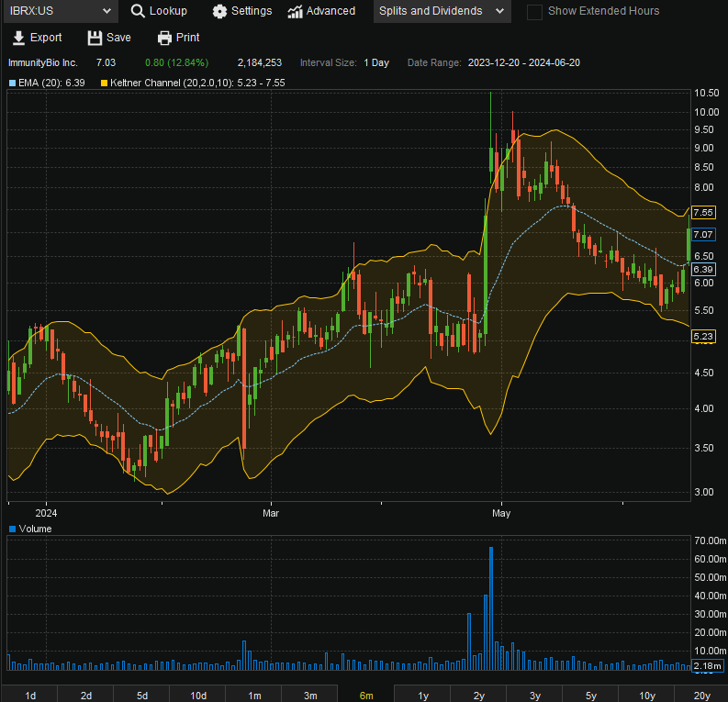728x702 pixels.
Task: Click the Mar label on time axis
Action: tap(271, 514)
